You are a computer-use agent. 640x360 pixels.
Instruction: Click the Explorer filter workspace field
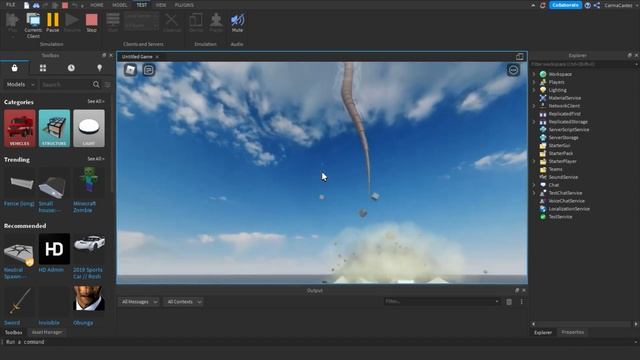tap(583, 64)
